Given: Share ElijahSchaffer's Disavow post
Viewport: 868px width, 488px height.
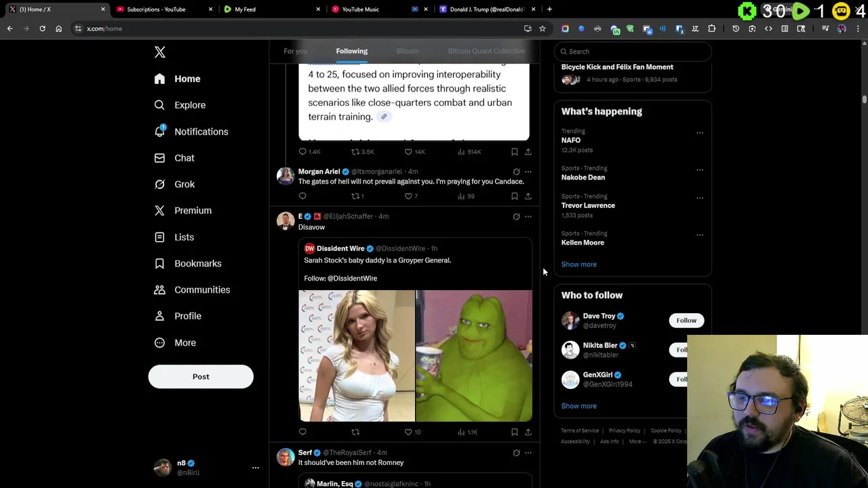Looking at the screenshot, I should point(528,432).
